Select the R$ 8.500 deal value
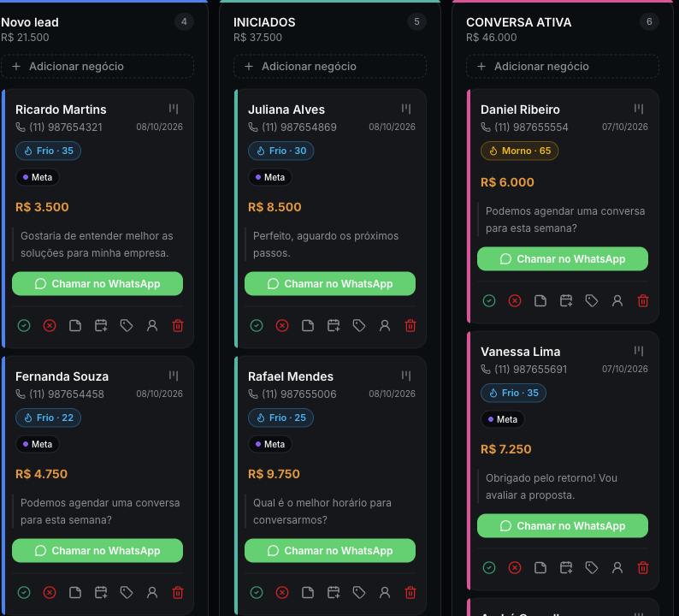 [275, 207]
